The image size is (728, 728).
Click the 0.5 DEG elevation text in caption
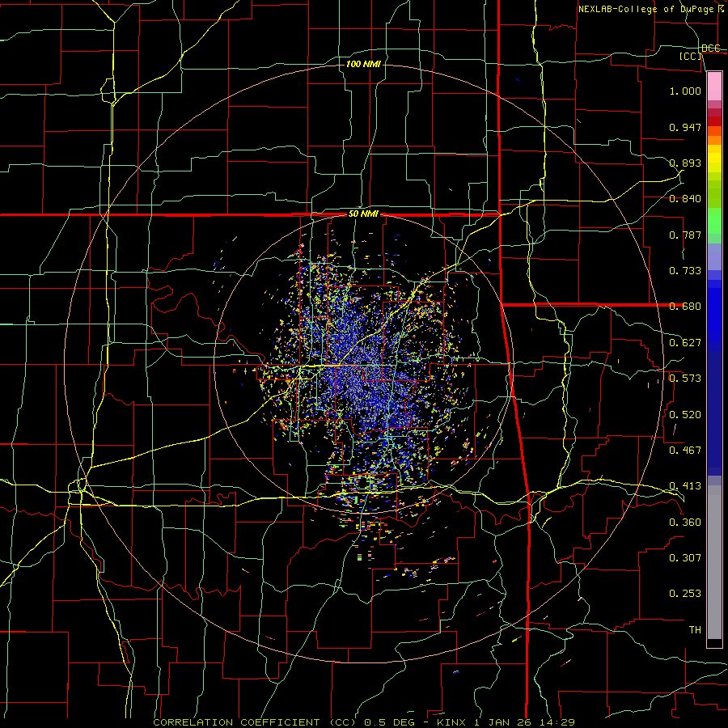(389, 722)
